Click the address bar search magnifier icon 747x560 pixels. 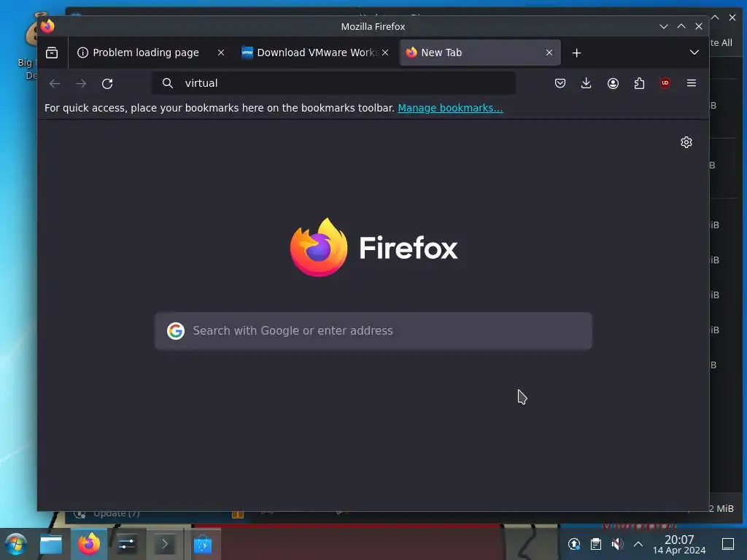tap(167, 83)
